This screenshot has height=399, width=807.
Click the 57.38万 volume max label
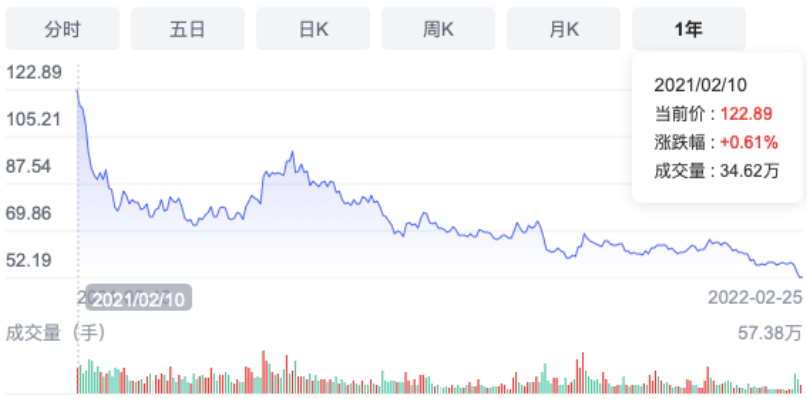coord(770,333)
